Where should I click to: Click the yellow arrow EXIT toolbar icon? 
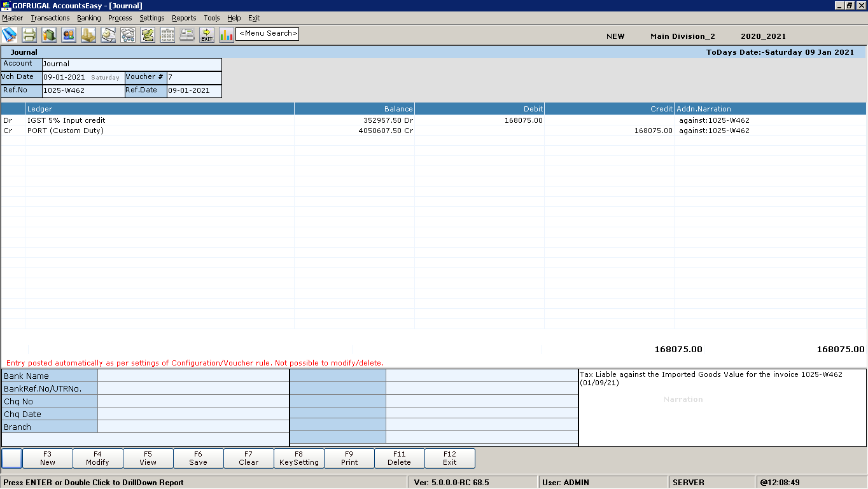[x=207, y=34]
